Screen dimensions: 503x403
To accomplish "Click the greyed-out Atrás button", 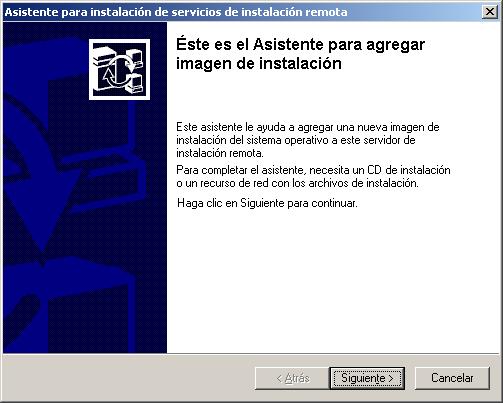I will [x=293, y=378].
